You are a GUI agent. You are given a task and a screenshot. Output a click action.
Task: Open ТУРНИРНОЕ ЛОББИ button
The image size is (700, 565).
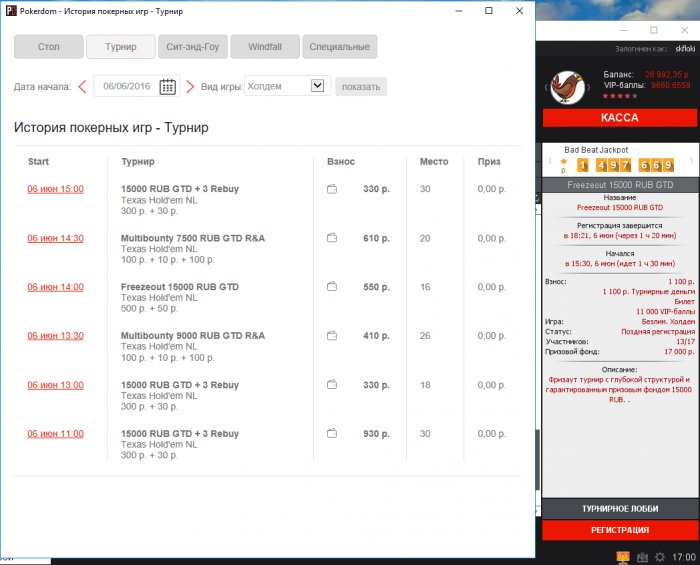coord(620,509)
